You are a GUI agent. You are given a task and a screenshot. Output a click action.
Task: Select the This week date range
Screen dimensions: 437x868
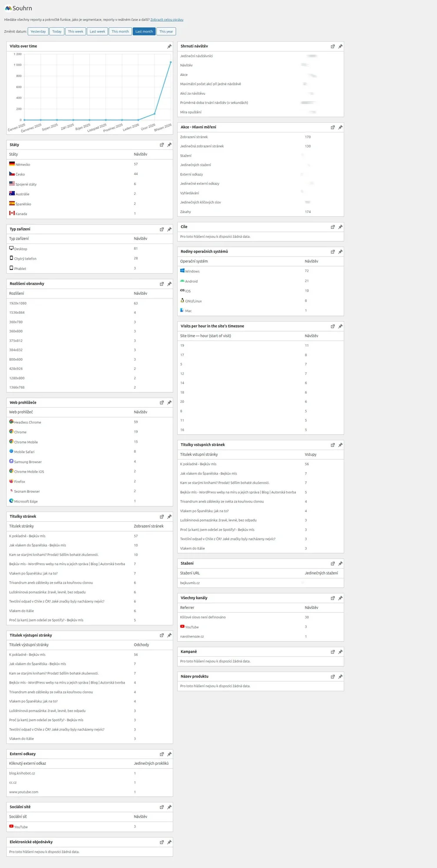76,31
